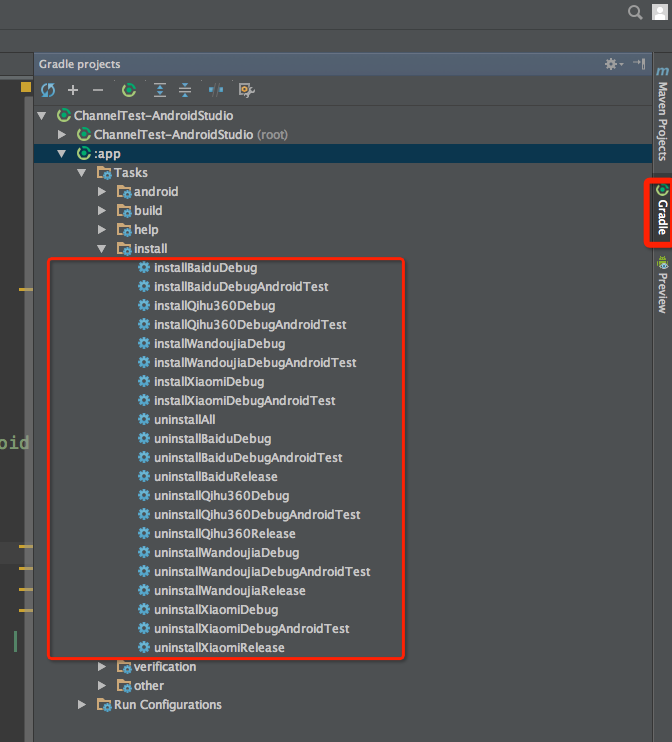This screenshot has height=742, width=672.
Task: Expand the ChannelTest-AndroidStudio (root) node
Action: point(62,134)
